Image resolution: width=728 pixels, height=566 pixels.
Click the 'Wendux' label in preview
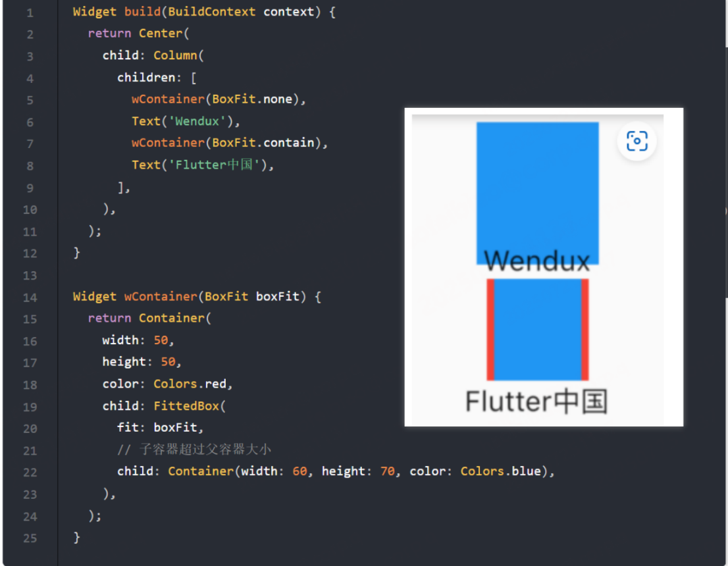536,261
